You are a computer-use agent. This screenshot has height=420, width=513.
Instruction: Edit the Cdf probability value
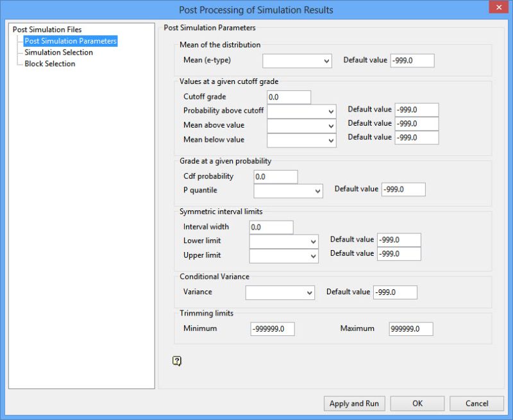point(275,176)
